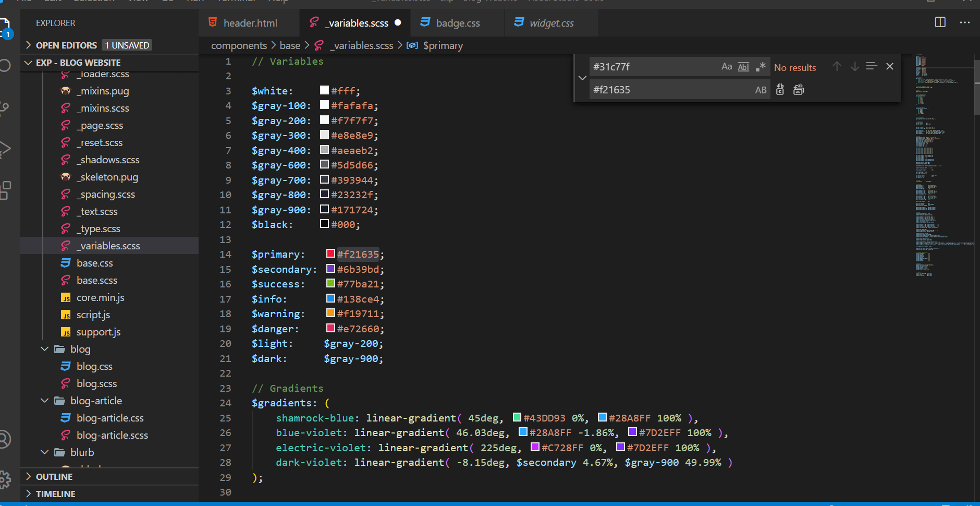Open the Search activity bar icon
980x506 pixels.
tap(5, 65)
